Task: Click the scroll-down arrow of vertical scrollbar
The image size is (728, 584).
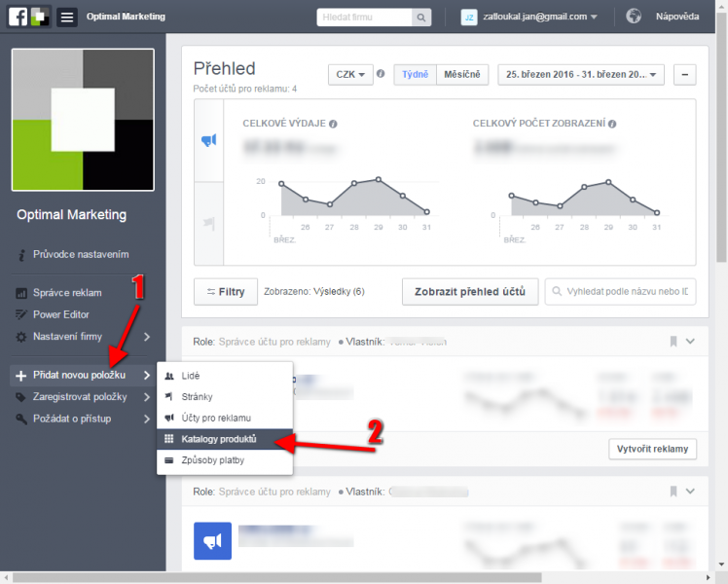Action: coord(721,565)
